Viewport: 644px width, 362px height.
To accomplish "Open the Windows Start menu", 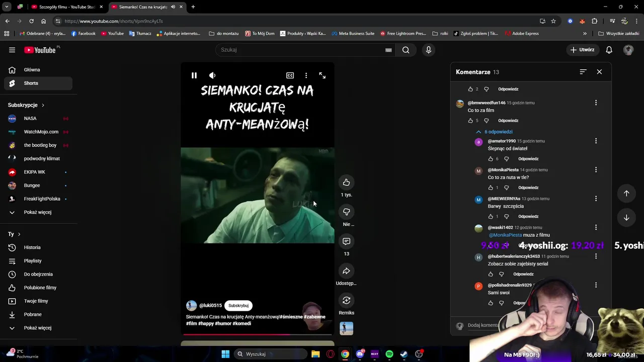I will point(225,354).
